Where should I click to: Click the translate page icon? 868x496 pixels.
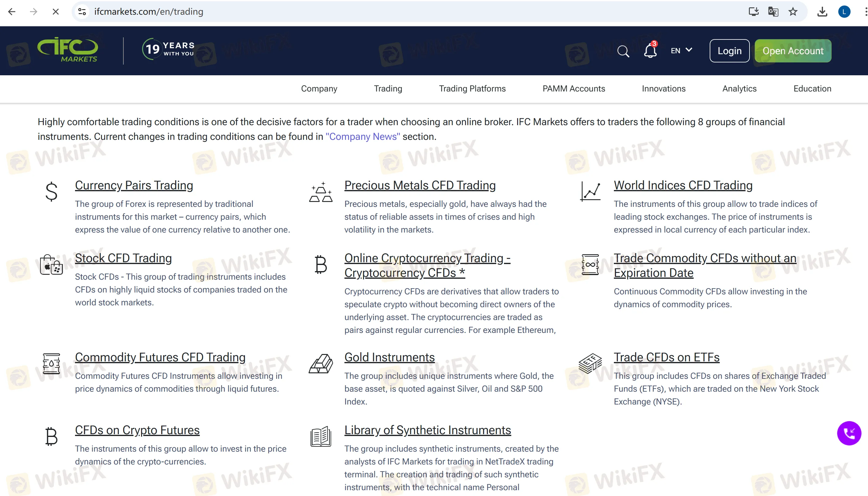[773, 12]
